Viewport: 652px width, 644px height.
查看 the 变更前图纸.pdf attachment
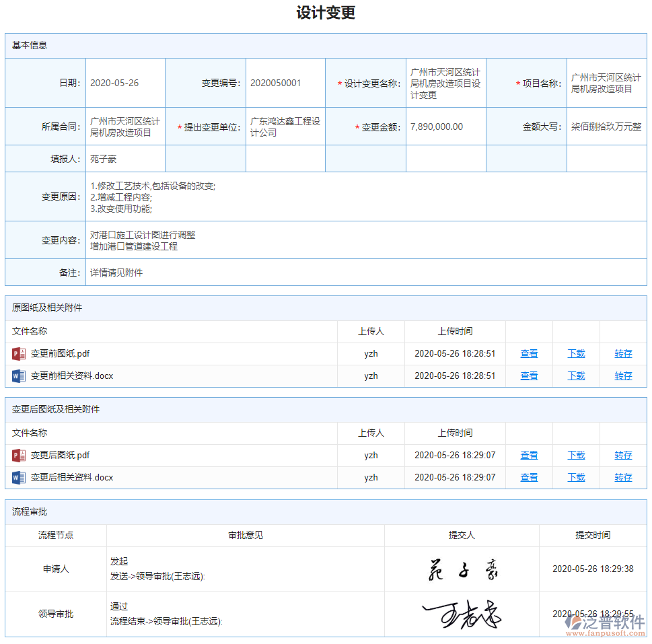[x=529, y=353]
